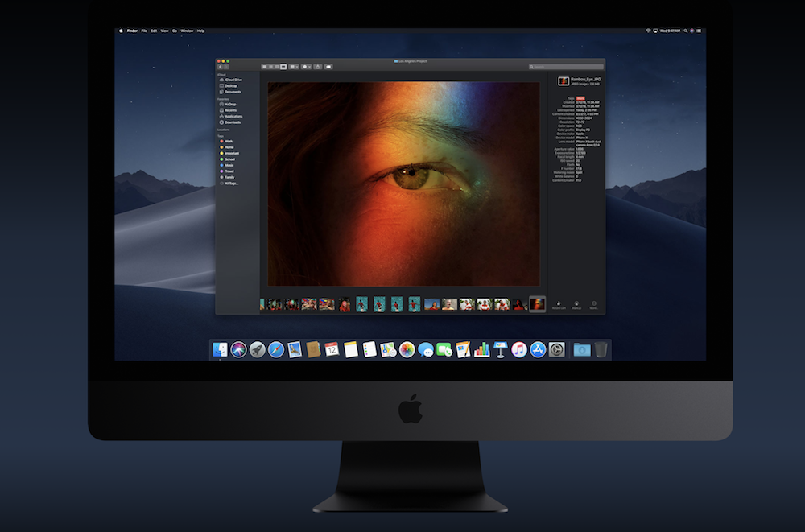Open Launchpad from the Dock
The width and height of the screenshot is (805, 532).
258,349
